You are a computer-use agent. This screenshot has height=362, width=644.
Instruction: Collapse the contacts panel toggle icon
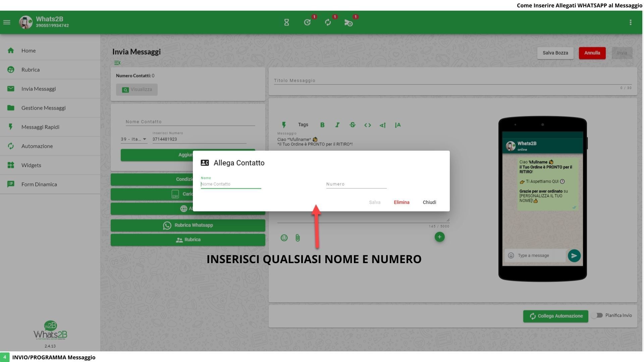117,63
